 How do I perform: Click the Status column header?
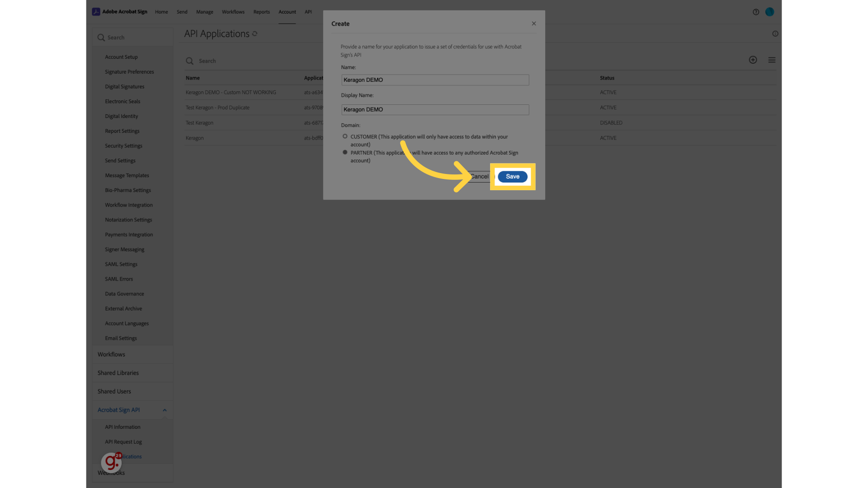pyautogui.click(x=607, y=78)
